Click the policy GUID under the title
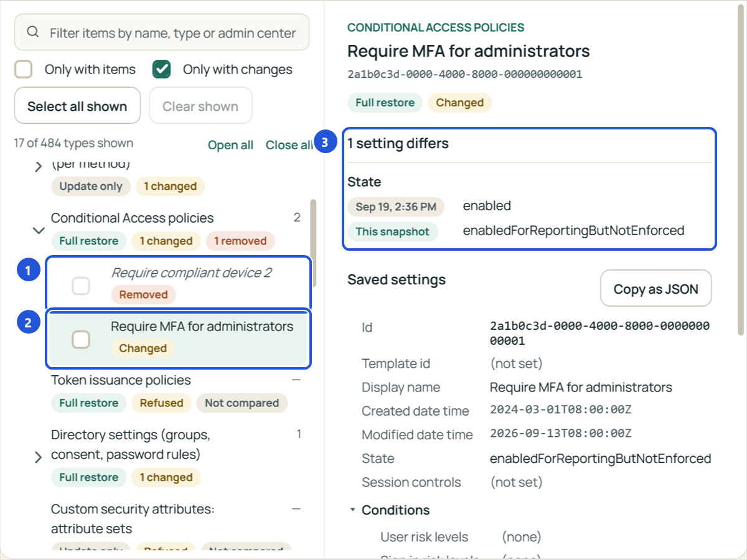 464,75
